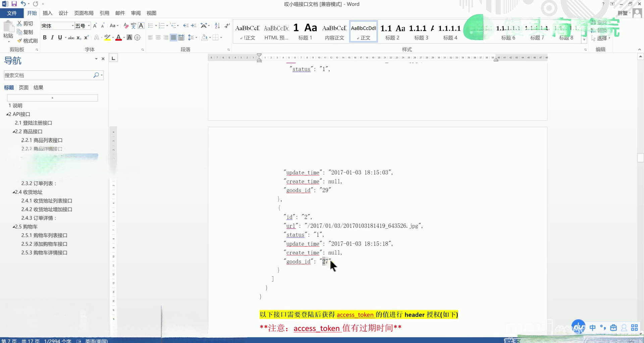Click the shading paint bucket icon
This screenshot has width=644, height=343.
(204, 38)
